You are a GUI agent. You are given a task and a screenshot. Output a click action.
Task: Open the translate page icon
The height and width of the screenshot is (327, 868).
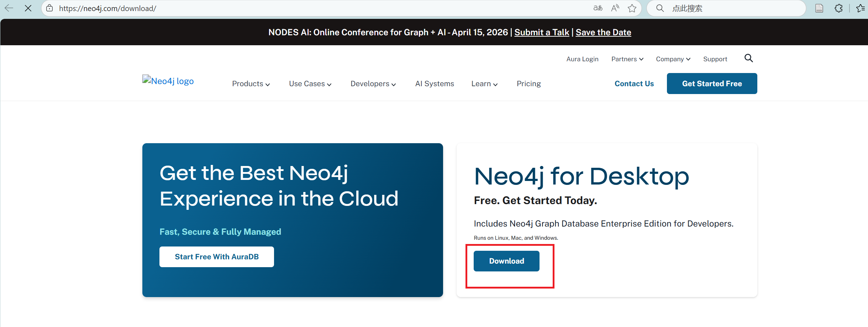coord(598,8)
